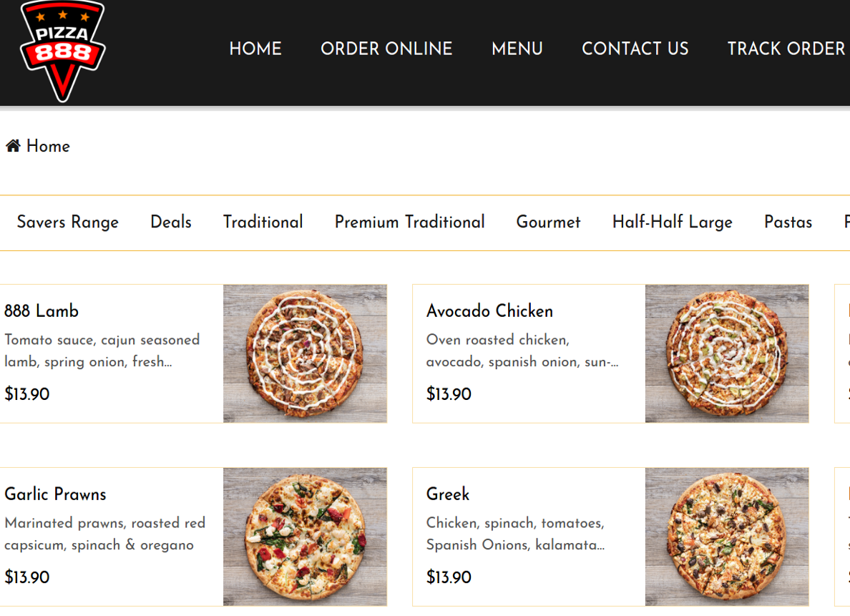Image resolution: width=850 pixels, height=616 pixels.
Task: Choose Premium Traditional category
Action: (x=410, y=222)
